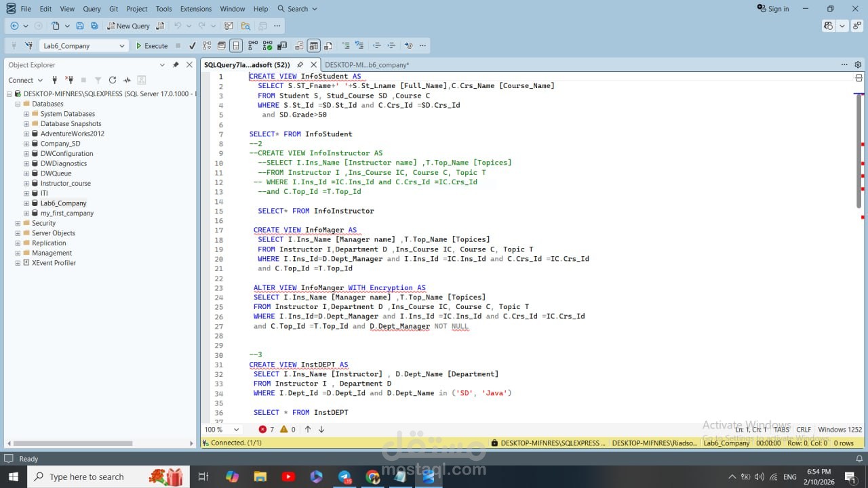
Task: Expand the Security folder node
Action: 18,223
